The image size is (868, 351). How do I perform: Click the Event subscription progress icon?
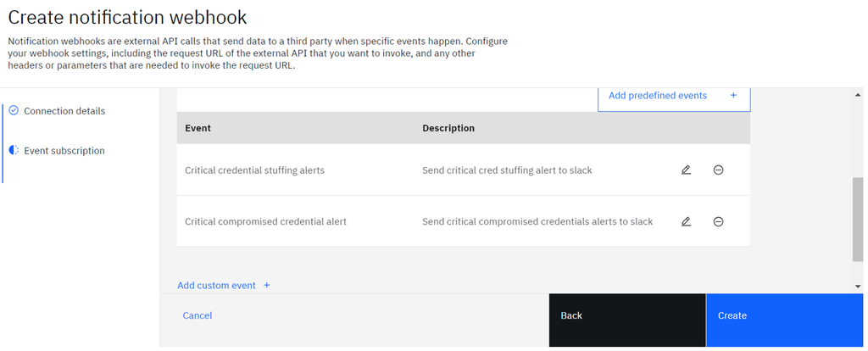(14, 150)
